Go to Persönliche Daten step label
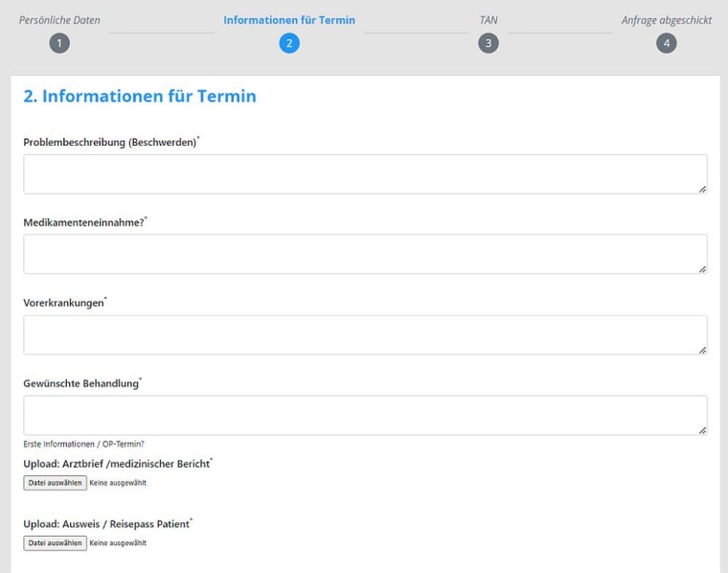This screenshot has height=573, width=728. pyautogui.click(x=59, y=20)
